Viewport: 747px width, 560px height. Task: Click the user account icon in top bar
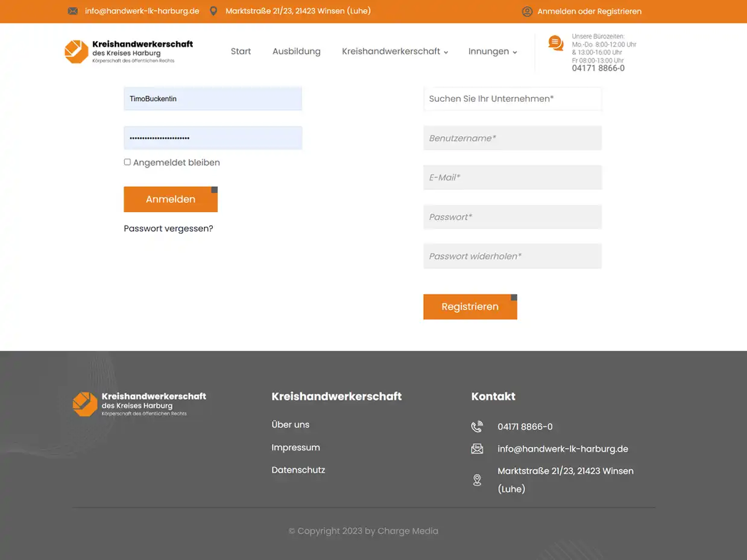tap(527, 11)
